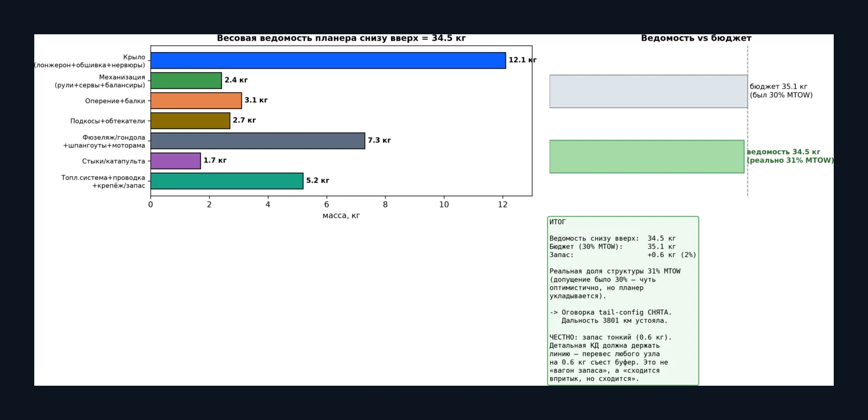Click the orange Оперение+балки bar
868x420 pixels.
click(x=196, y=101)
